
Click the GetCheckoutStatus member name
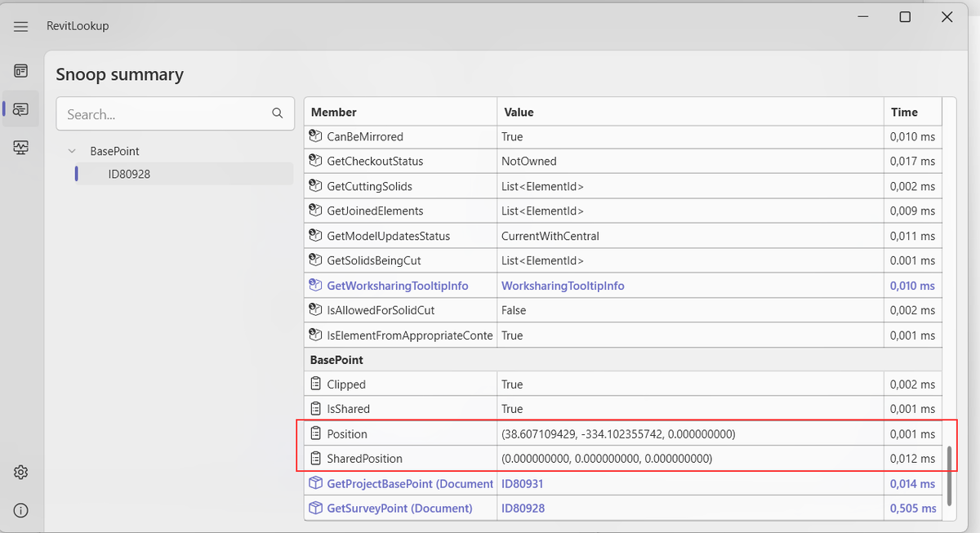[375, 161]
